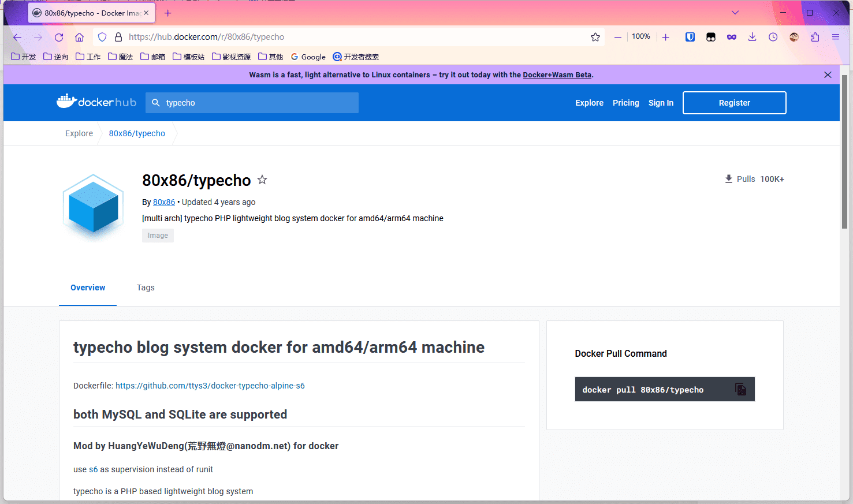This screenshot has width=853, height=504.
Task: Open the black two-eyed extension icon
Action: pyautogui.click(x=711, y=37)
